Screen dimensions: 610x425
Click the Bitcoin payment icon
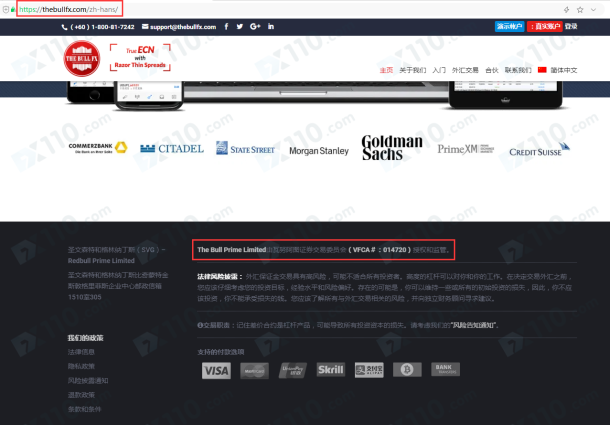point(407,369)
